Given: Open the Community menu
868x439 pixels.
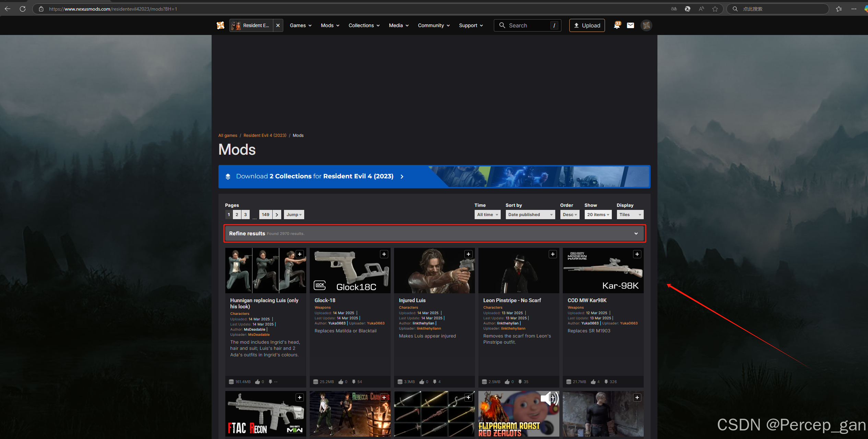Looking at the screenshot, I should pyautogui.click(x=433, y=25).
